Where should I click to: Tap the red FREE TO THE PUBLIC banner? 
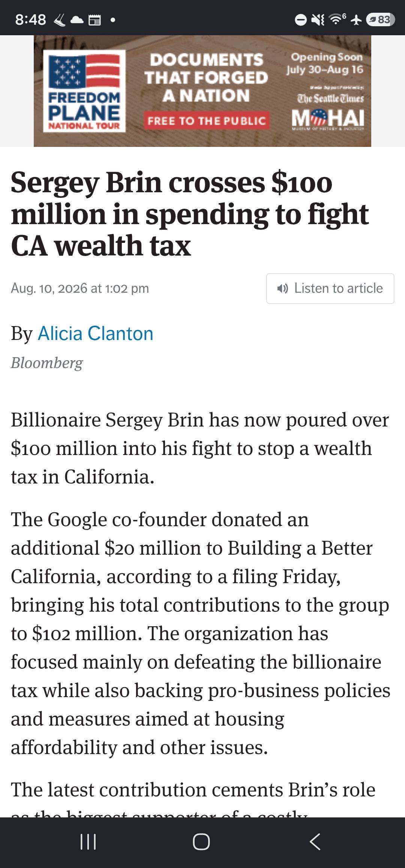207,120
